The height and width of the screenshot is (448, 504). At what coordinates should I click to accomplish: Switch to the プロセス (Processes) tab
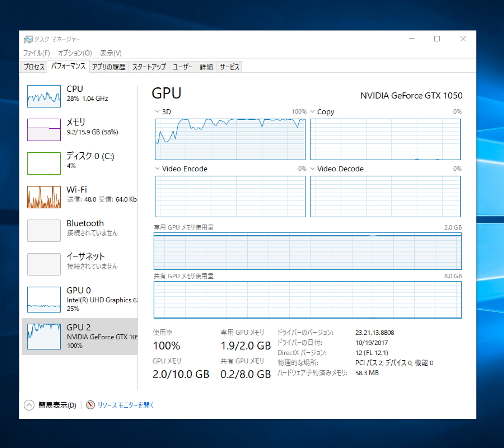tap(33, 67)
